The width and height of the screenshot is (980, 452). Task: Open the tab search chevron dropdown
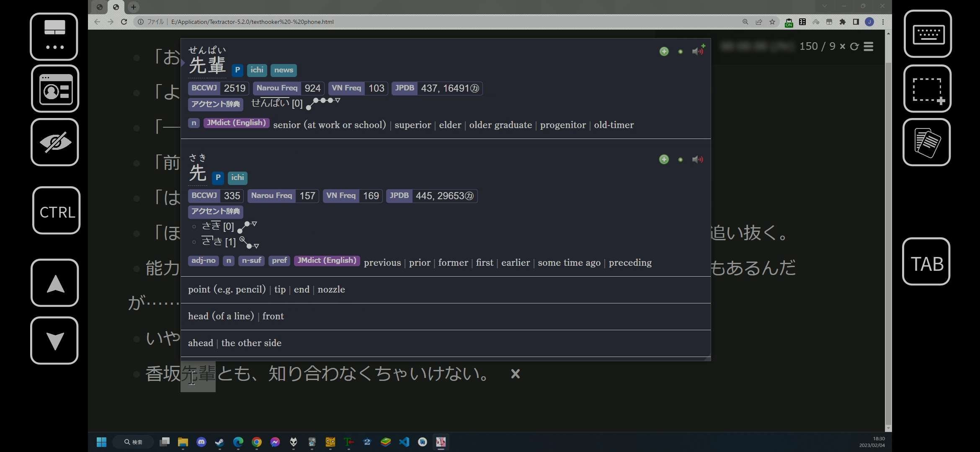[825, 6]
